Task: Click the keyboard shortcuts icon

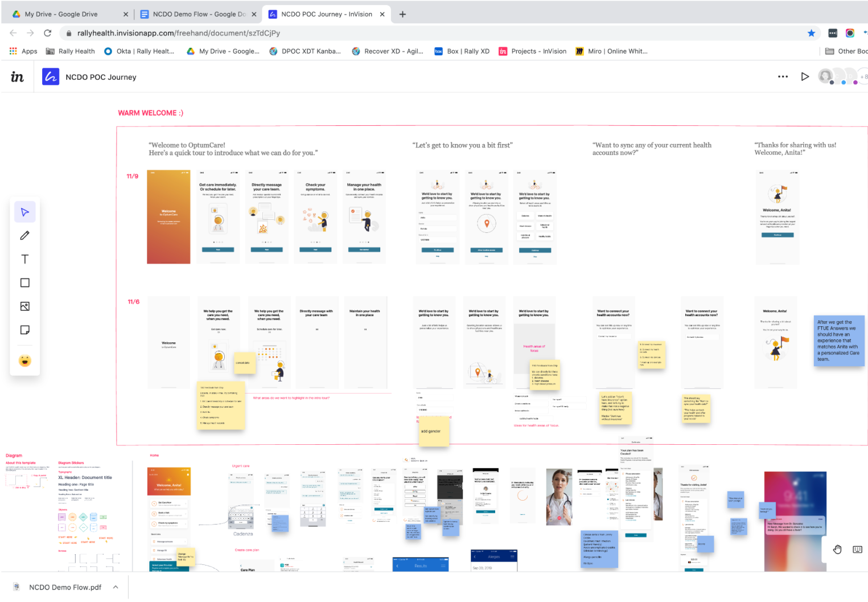Action: (857, 550)
